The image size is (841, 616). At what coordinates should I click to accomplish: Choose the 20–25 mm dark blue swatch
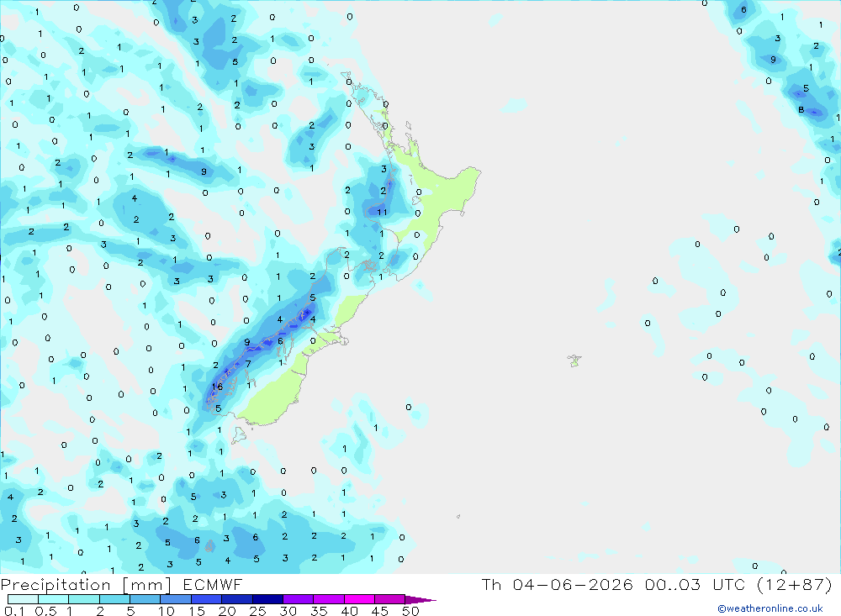tap(236, 599)
